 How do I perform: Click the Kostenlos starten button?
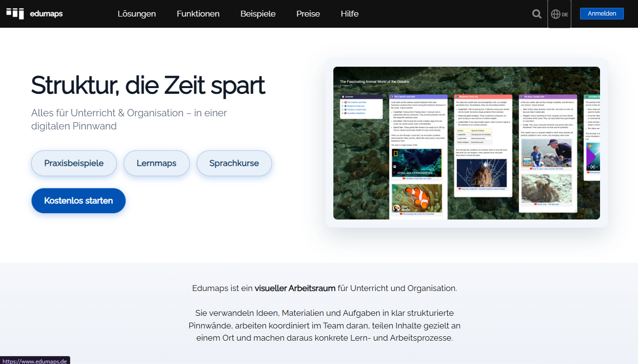[x=78, y=200]
